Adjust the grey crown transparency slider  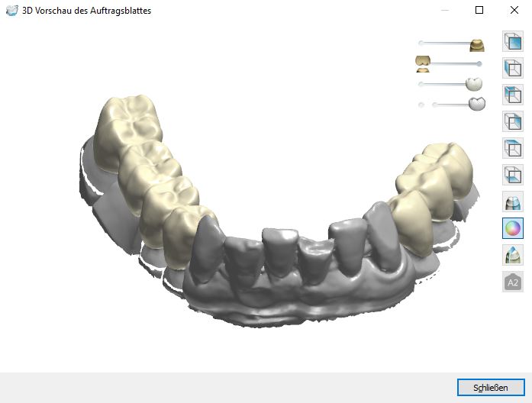(452, 104)
